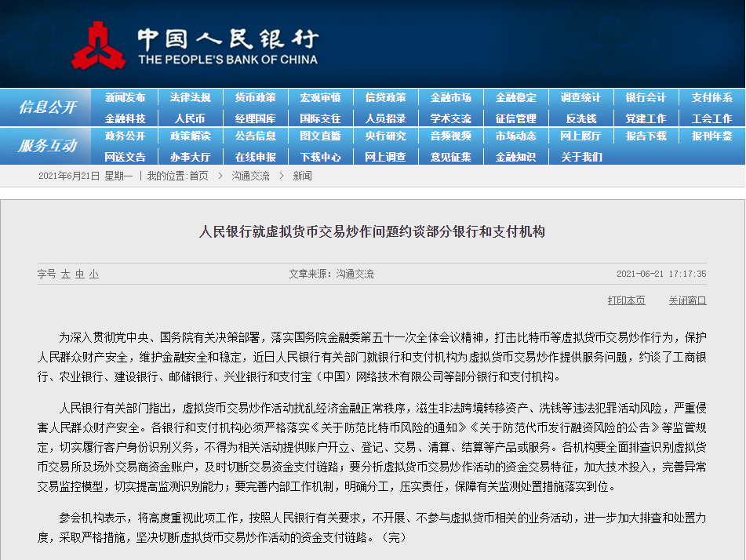Click 新闻 in the breadcrumb
The image size is (746, 560).
(302, 176)
